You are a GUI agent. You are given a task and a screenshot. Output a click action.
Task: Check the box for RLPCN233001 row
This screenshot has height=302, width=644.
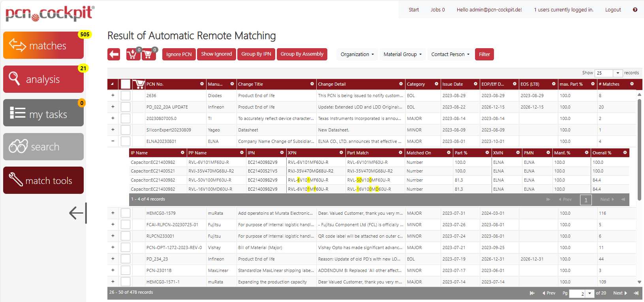click(x=126, y=236)
